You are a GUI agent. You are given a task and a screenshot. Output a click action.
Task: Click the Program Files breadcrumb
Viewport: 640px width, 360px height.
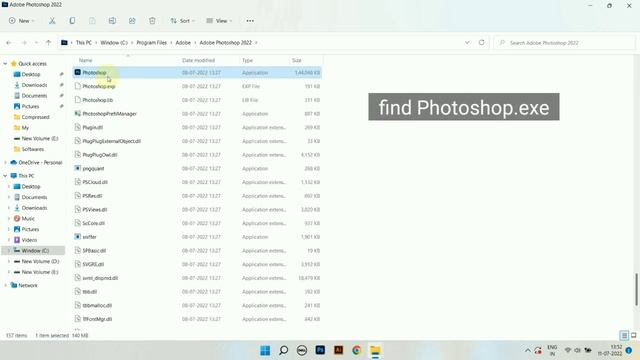(151, 42)
